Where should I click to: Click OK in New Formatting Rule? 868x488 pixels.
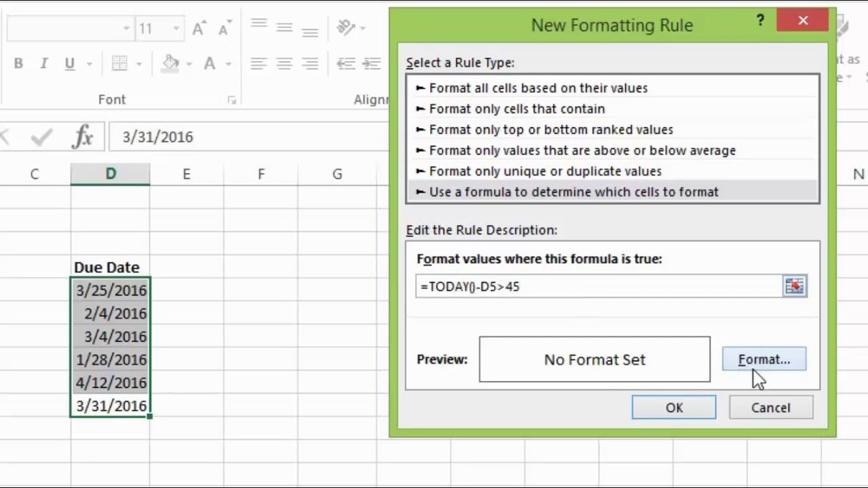coord(673,407)
